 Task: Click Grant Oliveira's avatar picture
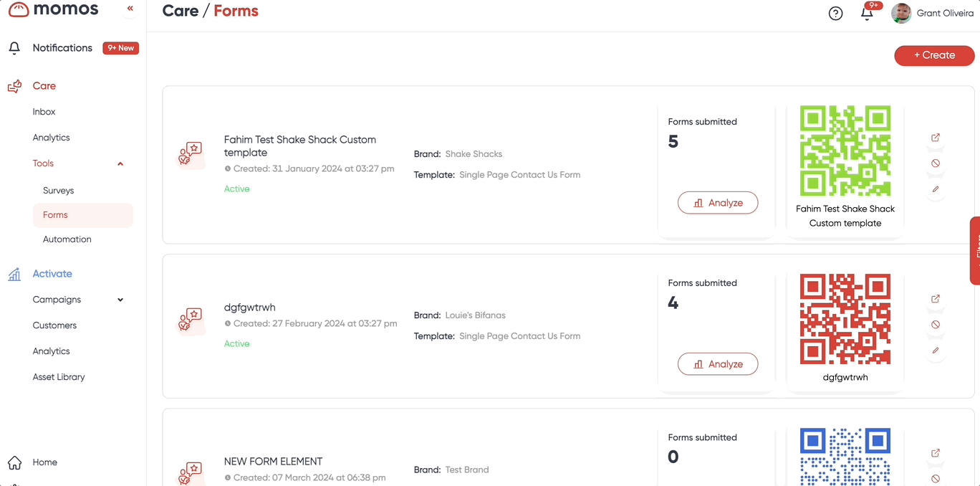901,13
